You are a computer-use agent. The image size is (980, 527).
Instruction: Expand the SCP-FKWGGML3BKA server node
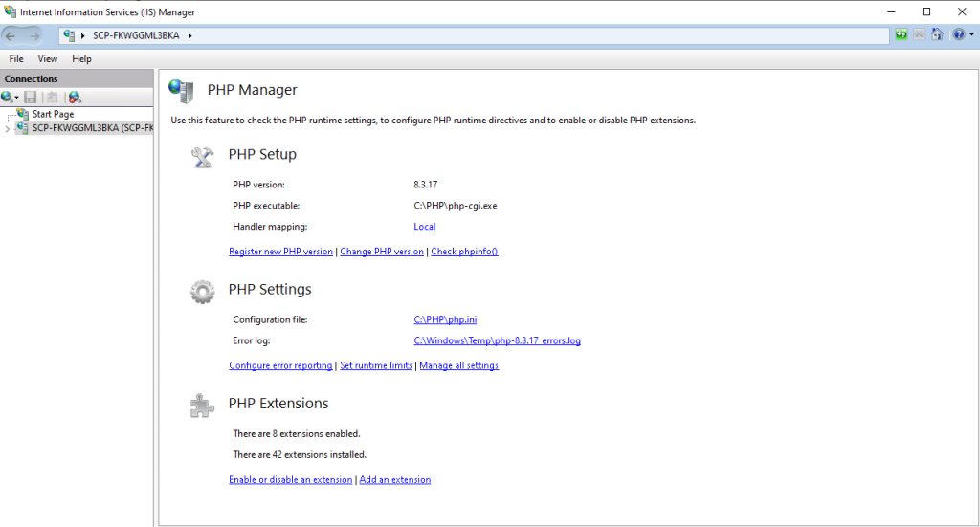[8, 128]
